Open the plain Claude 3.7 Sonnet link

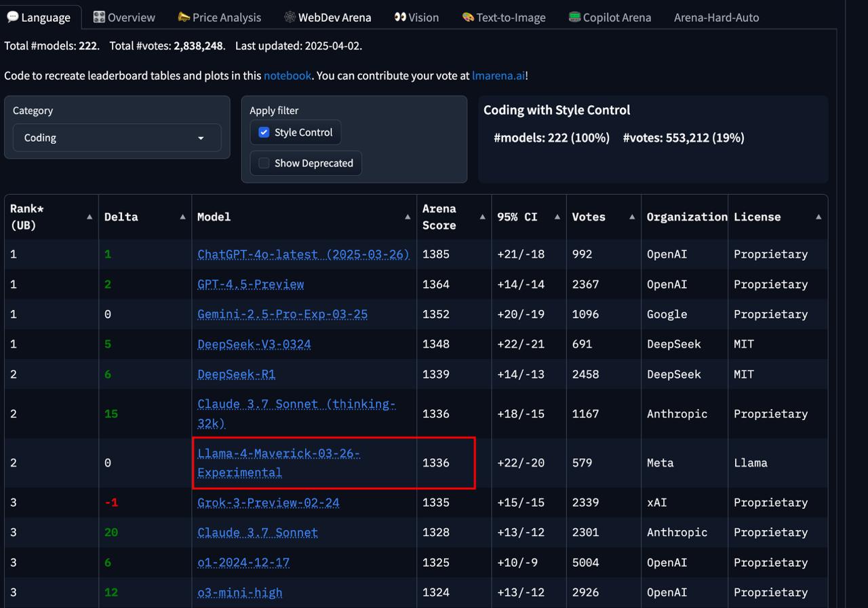(258, 533)
